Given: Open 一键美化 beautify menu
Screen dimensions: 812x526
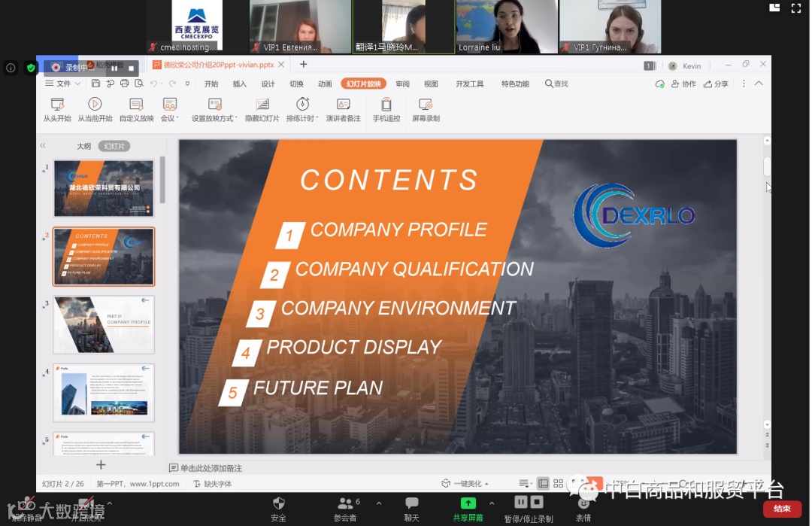Looking at the screenshot, I should tap(465, 484).
